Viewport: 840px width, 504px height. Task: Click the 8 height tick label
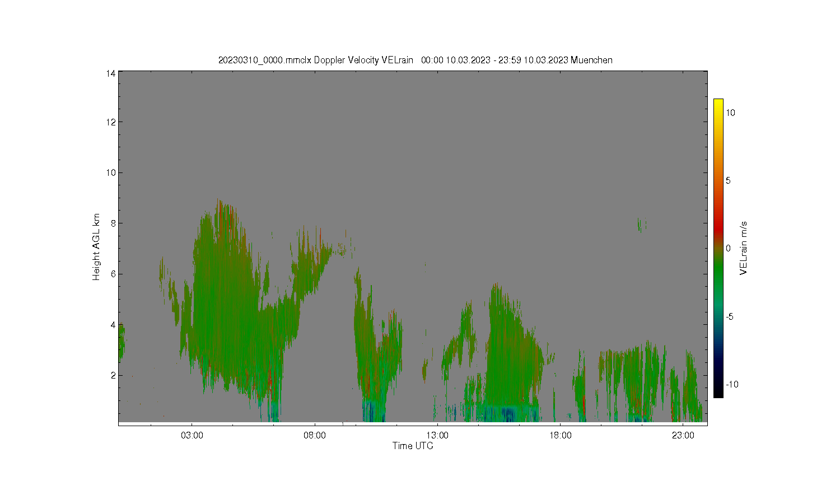[x=113, y=223]
